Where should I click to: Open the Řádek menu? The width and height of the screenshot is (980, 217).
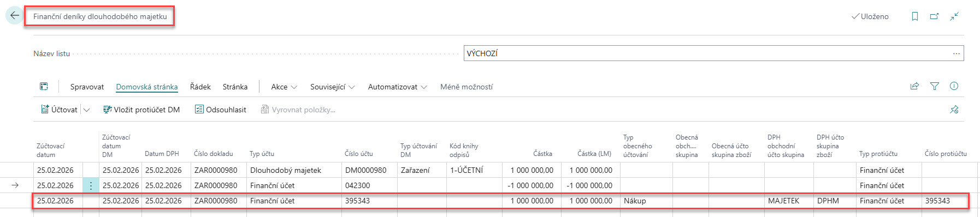click(200, 87)
